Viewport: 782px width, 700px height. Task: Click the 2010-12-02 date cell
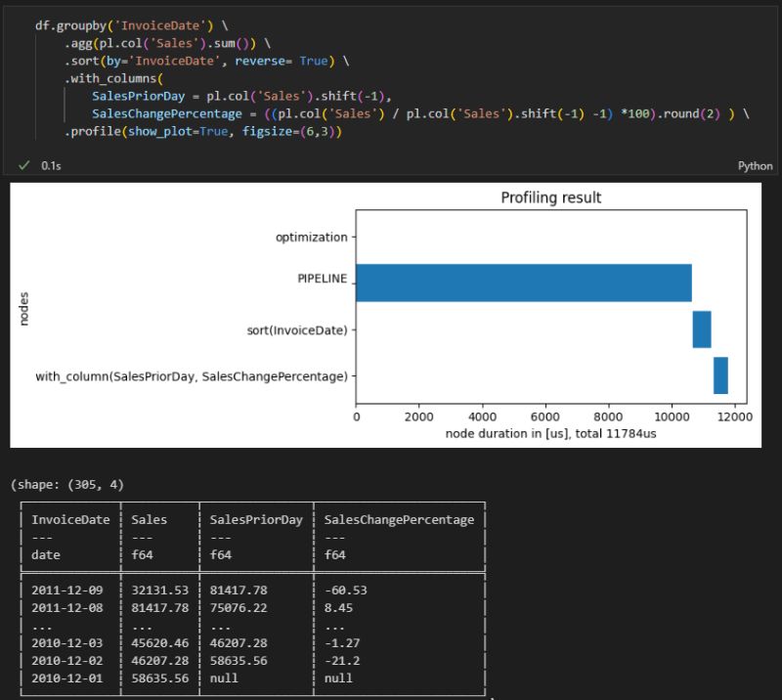(x=67, y=661)
